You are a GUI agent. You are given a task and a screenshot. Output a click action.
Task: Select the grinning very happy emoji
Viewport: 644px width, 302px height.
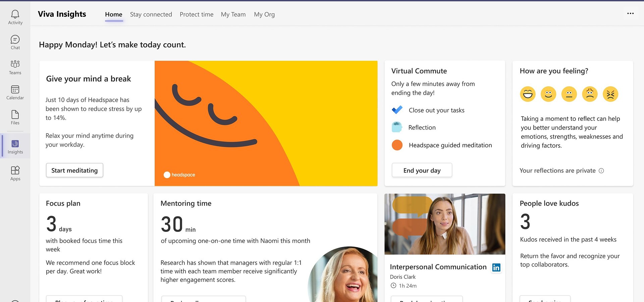528,94
